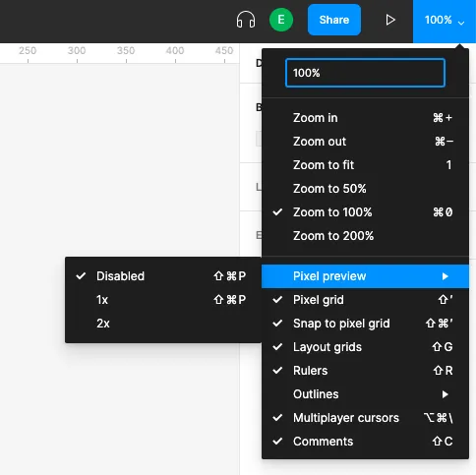Toggle Comments visibility

(365, 442)
